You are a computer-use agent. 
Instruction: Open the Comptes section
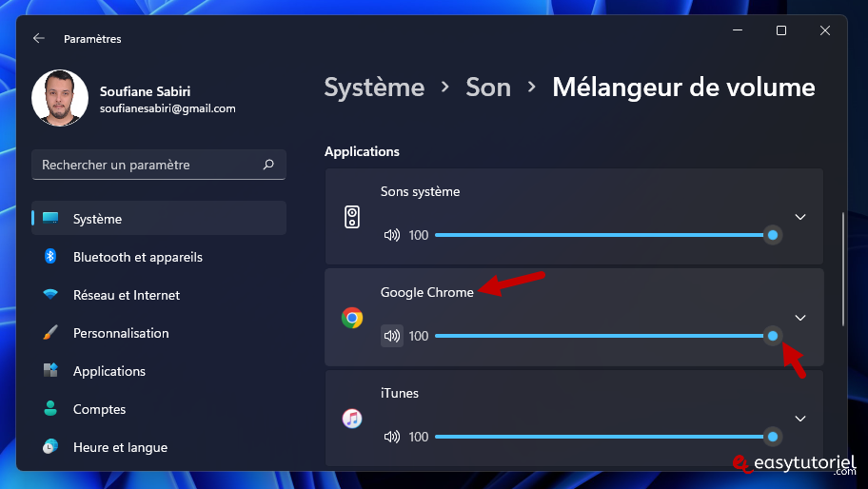(x=159, y=409)
